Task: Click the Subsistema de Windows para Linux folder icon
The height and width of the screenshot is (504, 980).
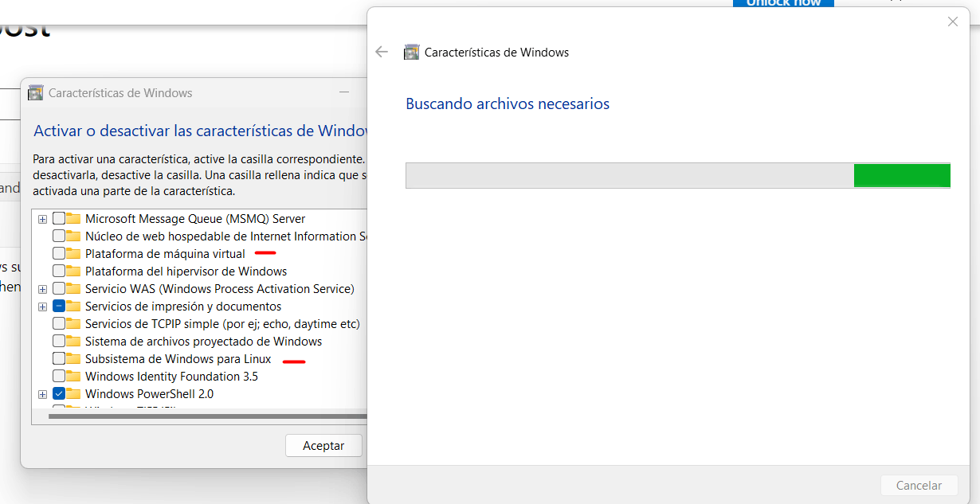Action: [x=74, y=359]
